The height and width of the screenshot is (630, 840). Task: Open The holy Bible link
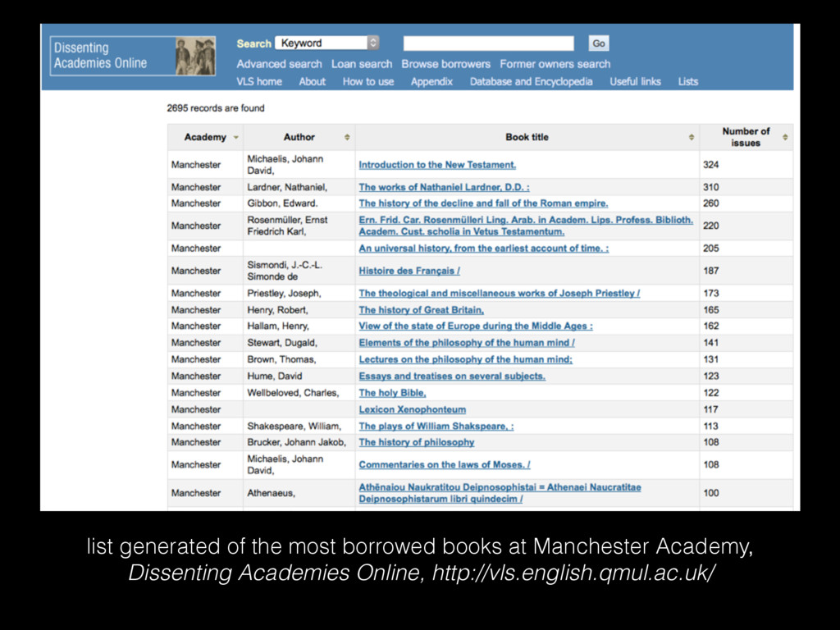point(392,393)
